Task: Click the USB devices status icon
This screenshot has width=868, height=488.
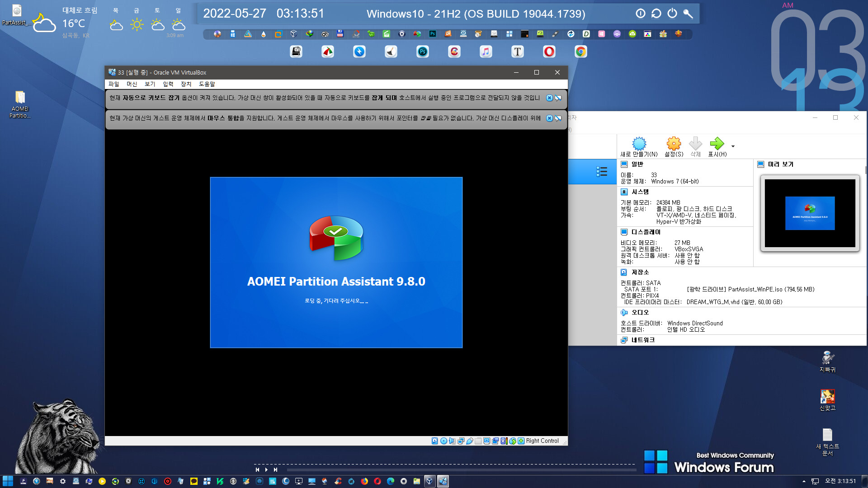Action: click(x=470, y=441)
